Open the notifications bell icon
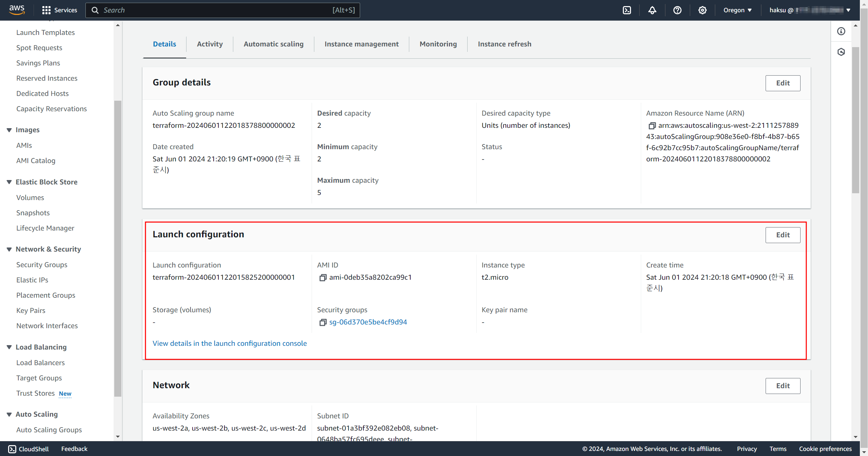The width and height of the screenshot is (868, 456). point(652,10)
